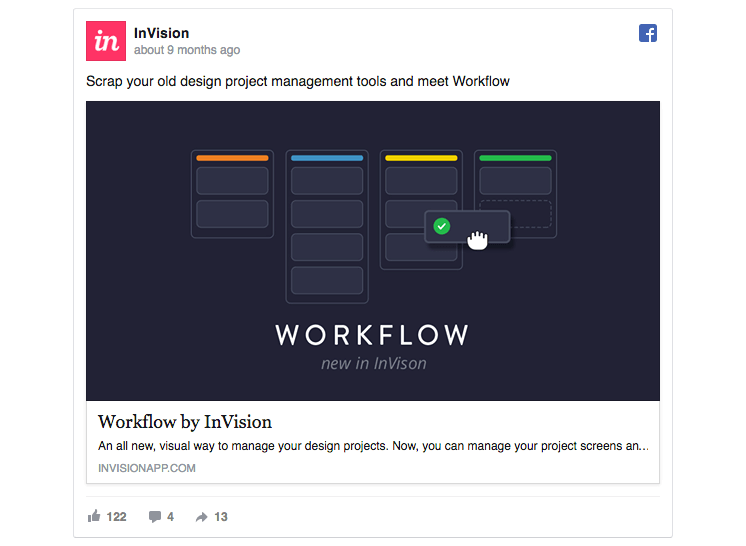746x546 pixels.
Task: Click the 4 comments count
Action: (170, 517)
